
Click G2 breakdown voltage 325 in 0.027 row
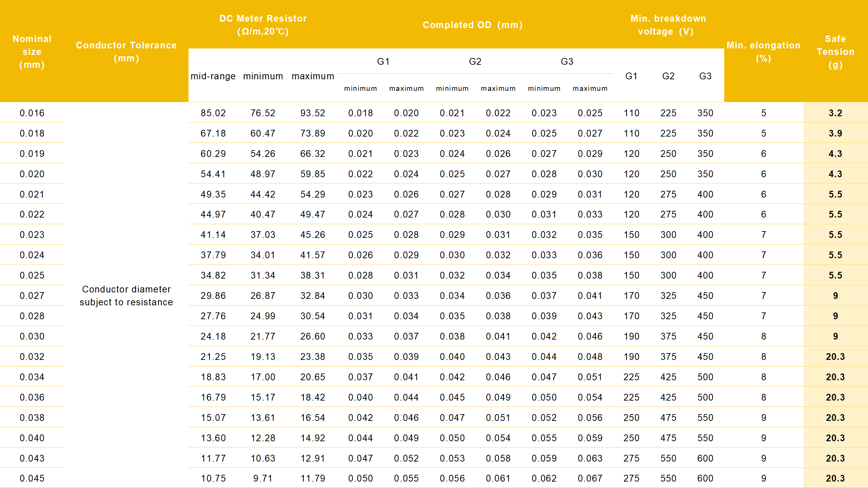point(668,296)
